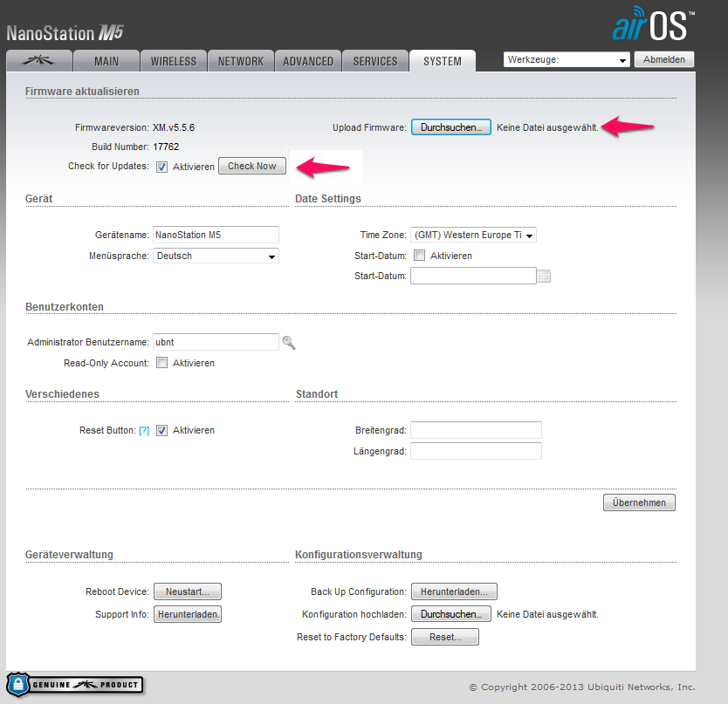Click the Breitengrad input field

point(476,430)
